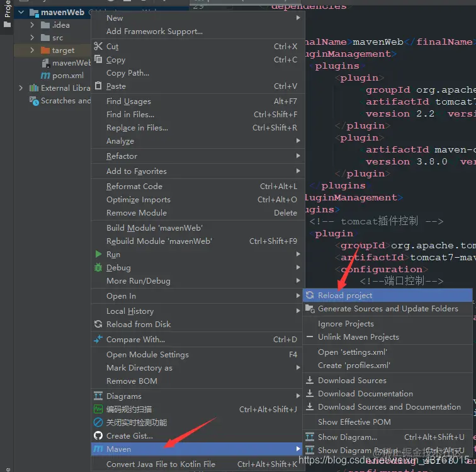Image resolution: width=476 pixels, height=472 pixels.
Task: Select Convert Java File to Kotlin File
Action: pos(197,464)
